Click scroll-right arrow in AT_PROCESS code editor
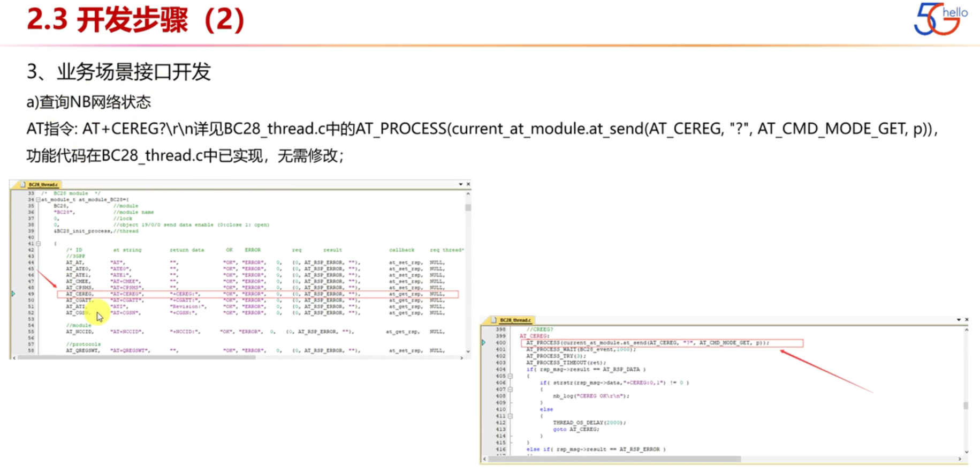 pyautogui.click(x=960, y=459)
